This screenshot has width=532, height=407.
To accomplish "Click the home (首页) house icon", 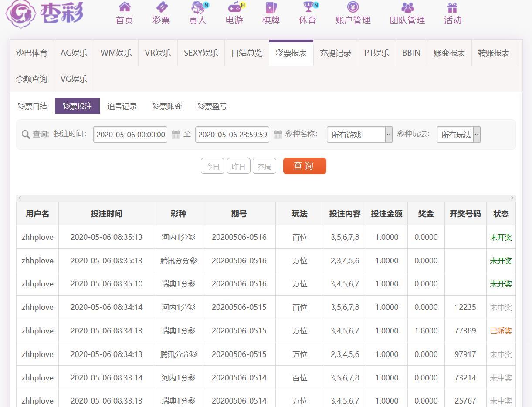I will [x=125, y=7].
